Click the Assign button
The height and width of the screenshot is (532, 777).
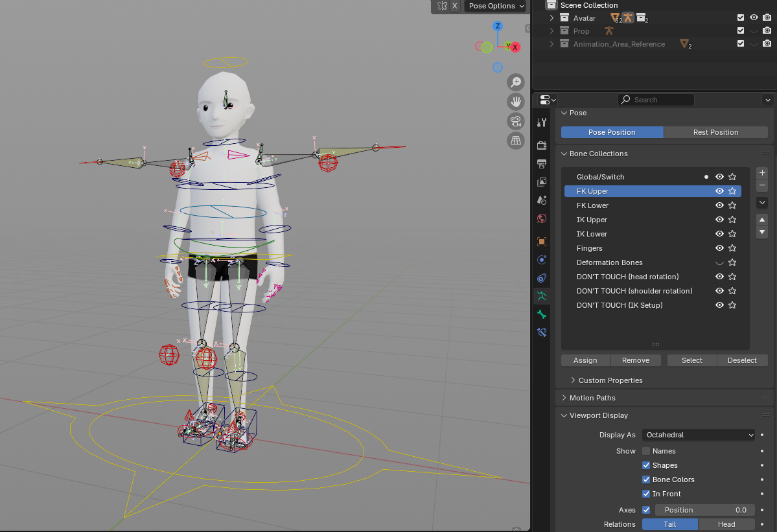pyautogui.click(x=585, y=360)
